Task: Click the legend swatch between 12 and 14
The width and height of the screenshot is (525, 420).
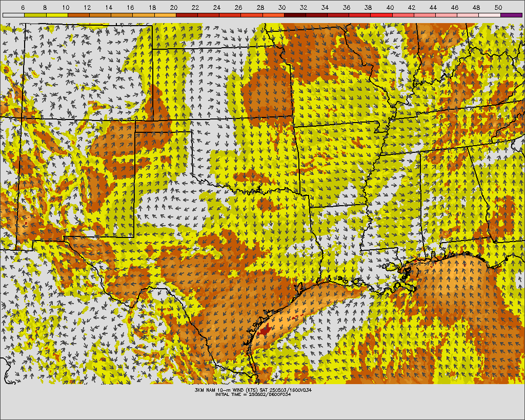Action: [100, 15]
